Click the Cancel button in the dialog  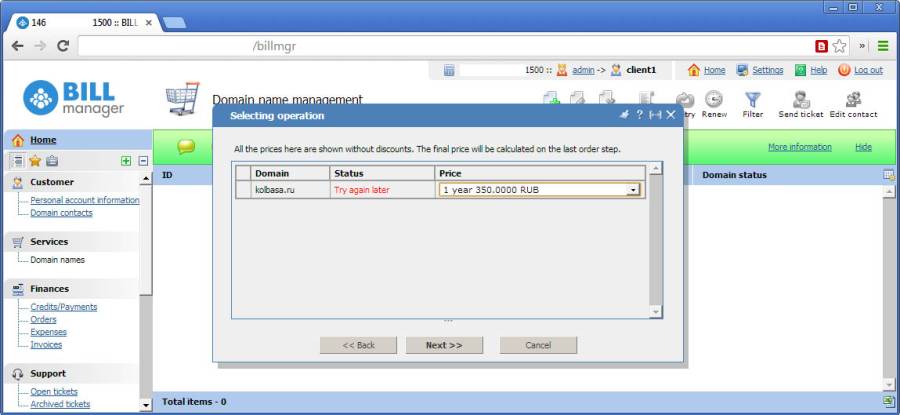(x=538, y=345)
